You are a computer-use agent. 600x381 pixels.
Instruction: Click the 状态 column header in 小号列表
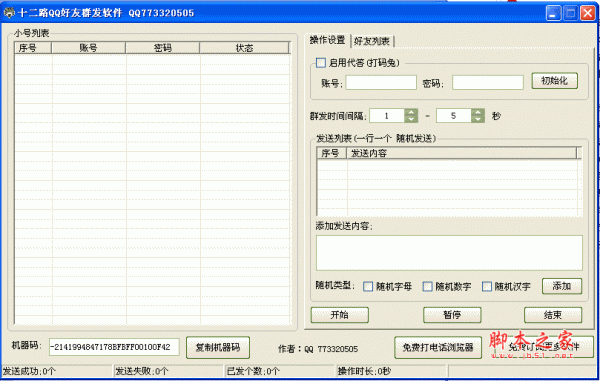point(244,48)
